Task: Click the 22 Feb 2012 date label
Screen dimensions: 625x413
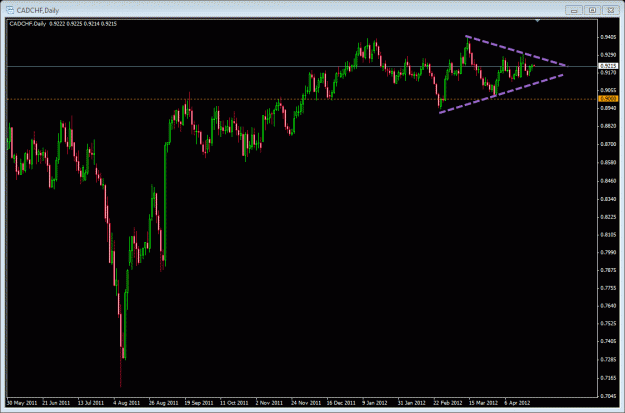Action: coord(448,403)
